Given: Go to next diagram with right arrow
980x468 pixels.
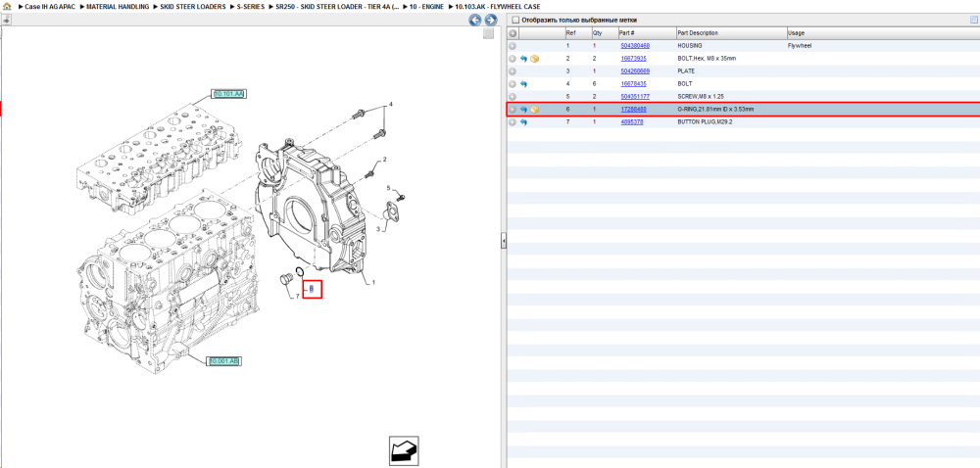Looking at the screenshot, I should point(491,20).
